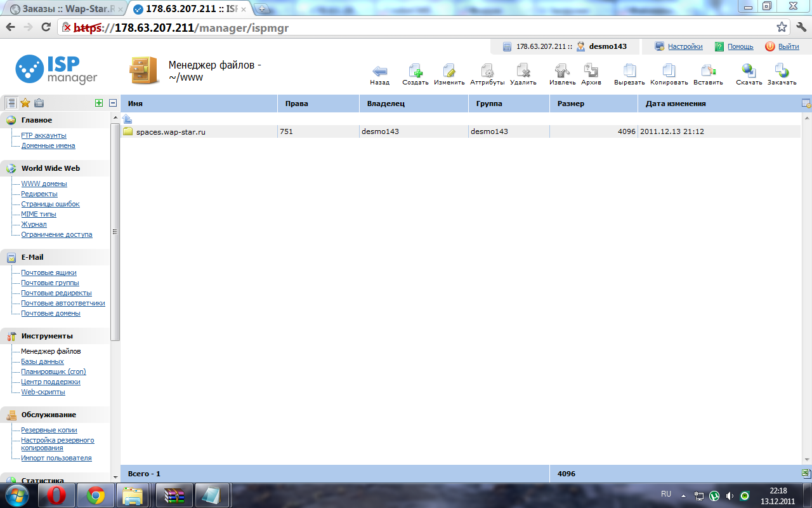Viewport: 812px width, 508px height.
Task: Switch to the Заказы Wap-Star browser tab
Action: coord(63,10)
